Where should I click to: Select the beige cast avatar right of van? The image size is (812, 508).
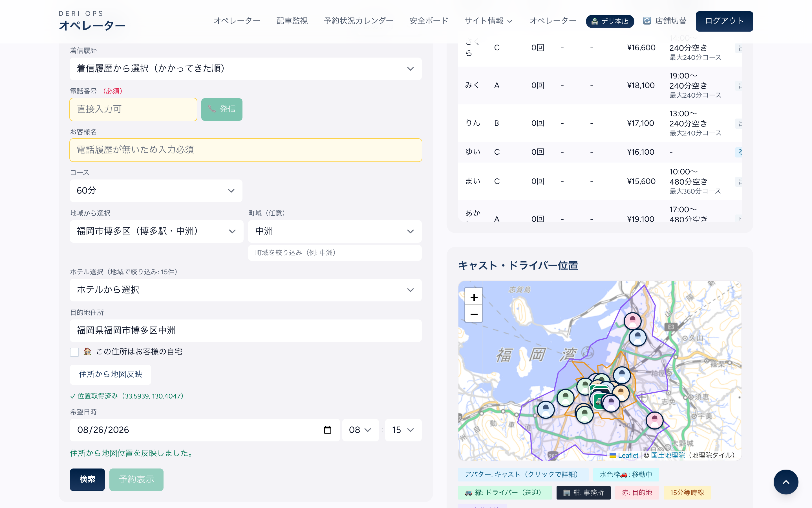coord(621,393)
